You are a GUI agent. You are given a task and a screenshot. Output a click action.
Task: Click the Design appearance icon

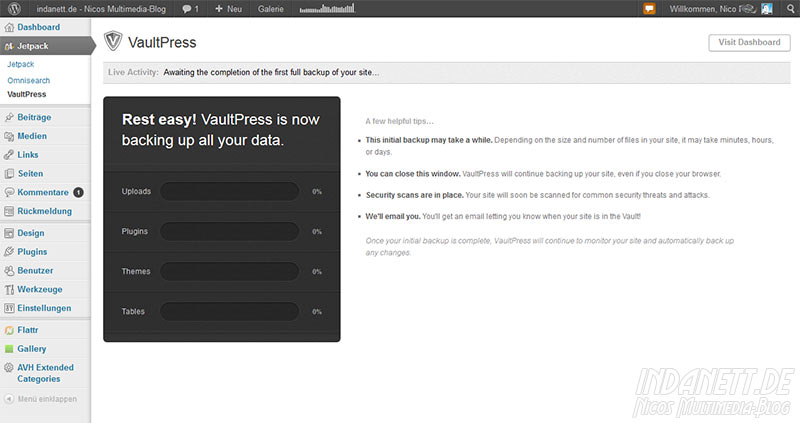(9, 233)
